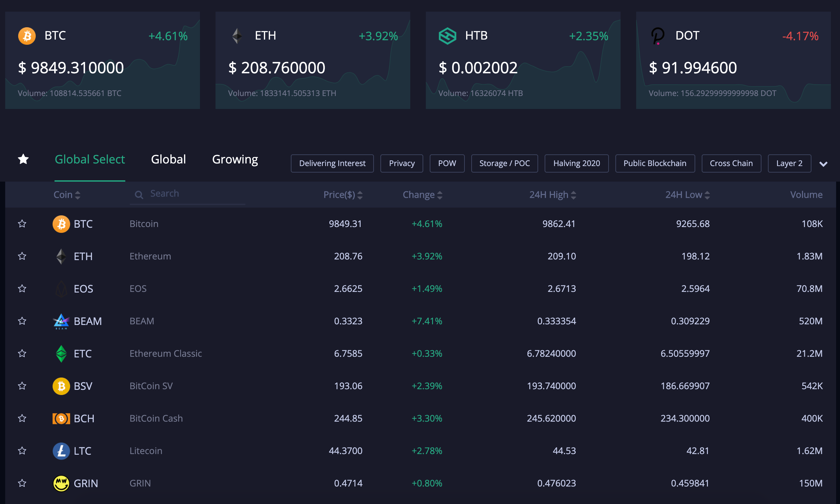The image size is (840, 504).
Task: Open the ETH summary card
Action: click(x=313, y=60)
